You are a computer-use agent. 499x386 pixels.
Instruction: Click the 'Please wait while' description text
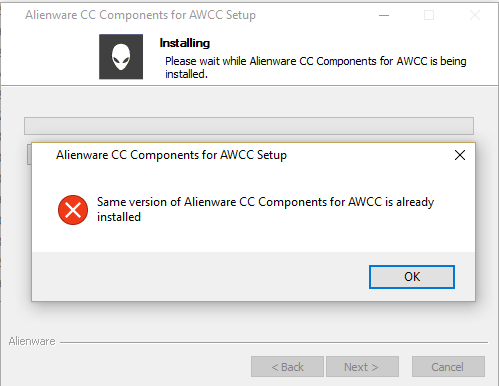(x=316, y=68)
